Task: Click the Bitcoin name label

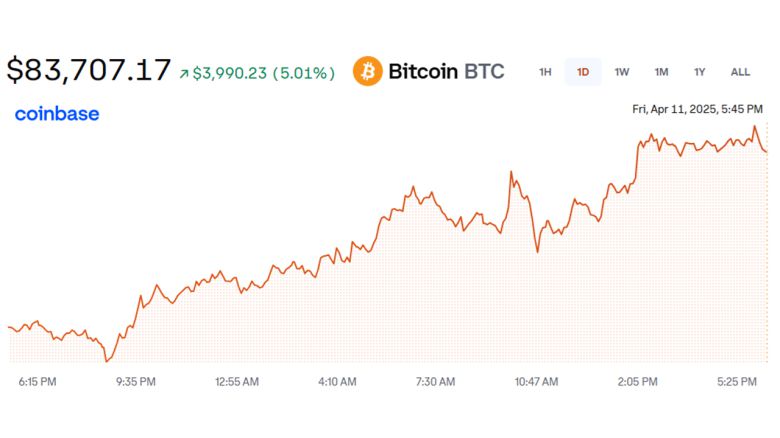Action: coord(422,72)
